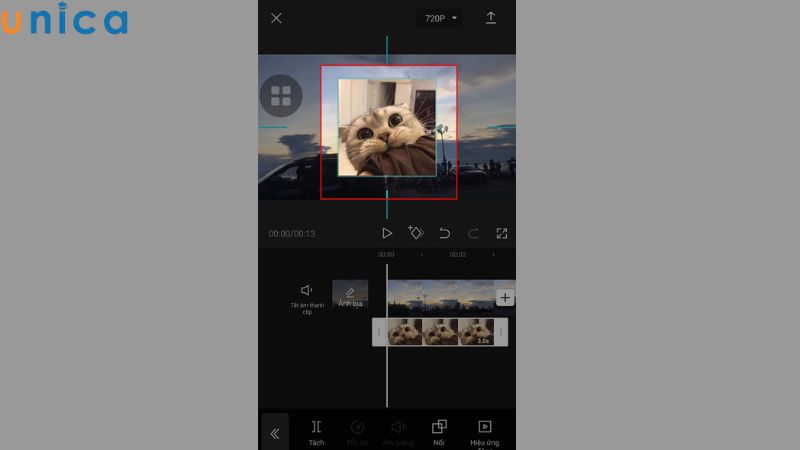Select the cat overlay clip in the timeline
The image size is (800, 450).
(441, 332)
